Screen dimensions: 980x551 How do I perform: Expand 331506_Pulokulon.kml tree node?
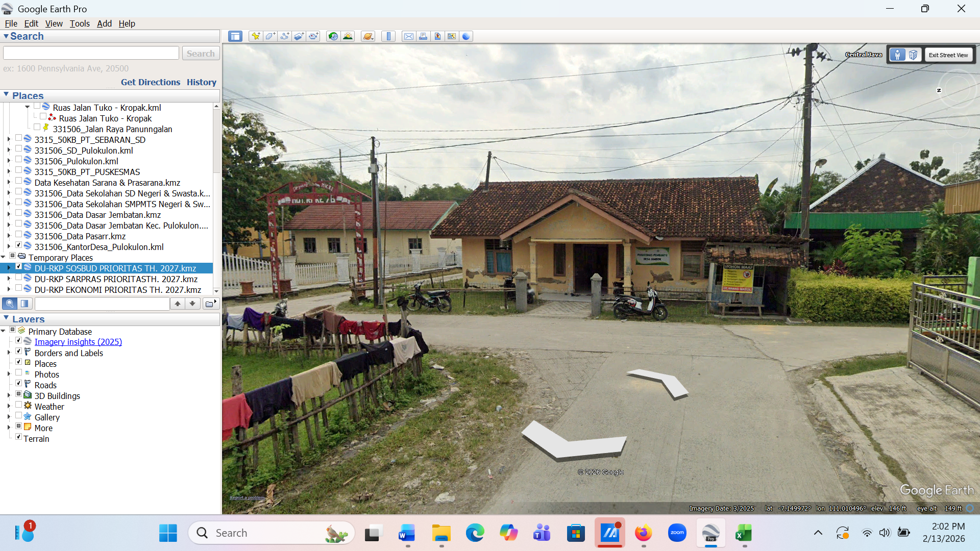pyautogui.click(x=9, y=161)
